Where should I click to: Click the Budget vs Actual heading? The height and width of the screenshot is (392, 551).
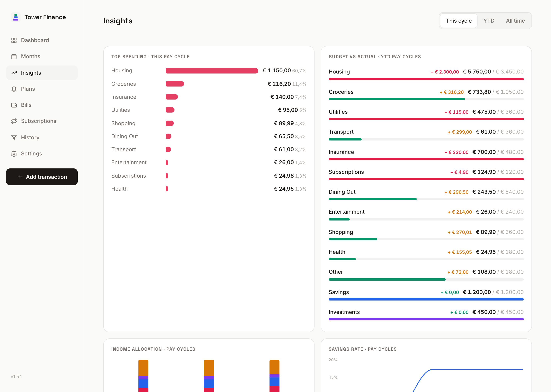[374, 57]
